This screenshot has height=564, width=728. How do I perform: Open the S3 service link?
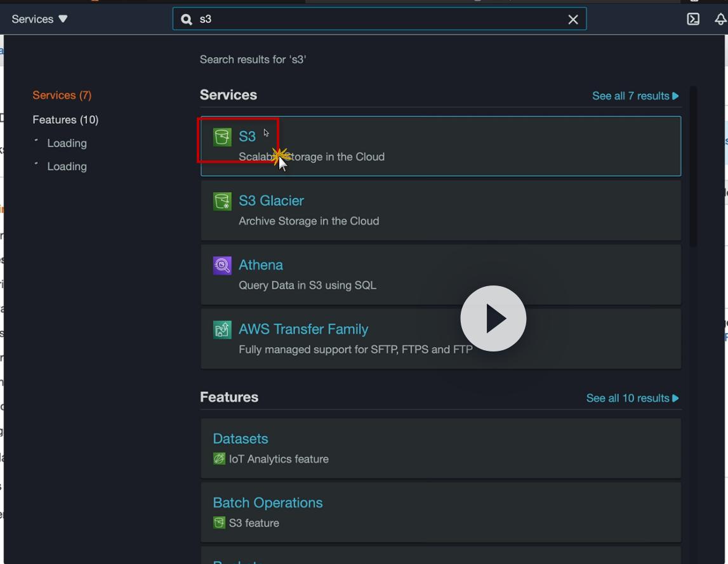(x=247, y=136)
